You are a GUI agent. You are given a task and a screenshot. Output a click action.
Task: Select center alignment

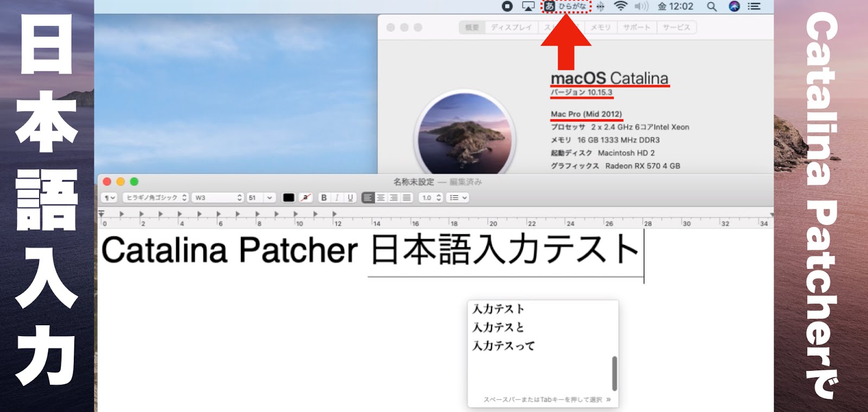click(381, 198)
